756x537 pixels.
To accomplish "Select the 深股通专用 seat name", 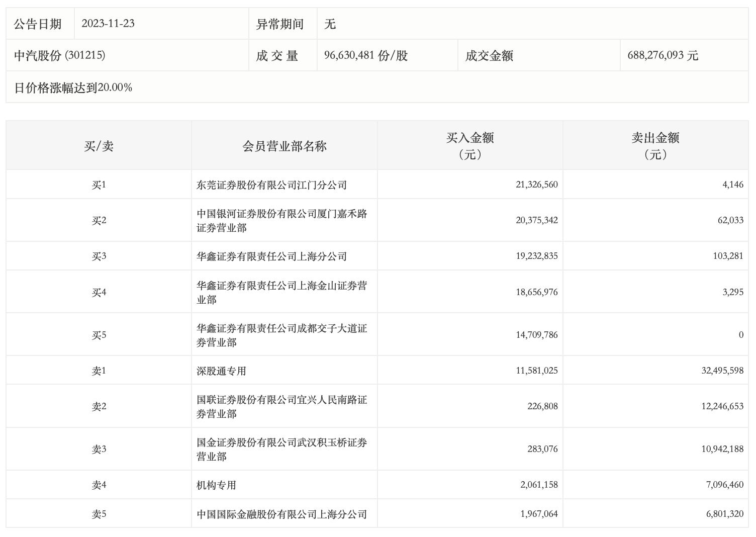I will (x=221, y=371).
